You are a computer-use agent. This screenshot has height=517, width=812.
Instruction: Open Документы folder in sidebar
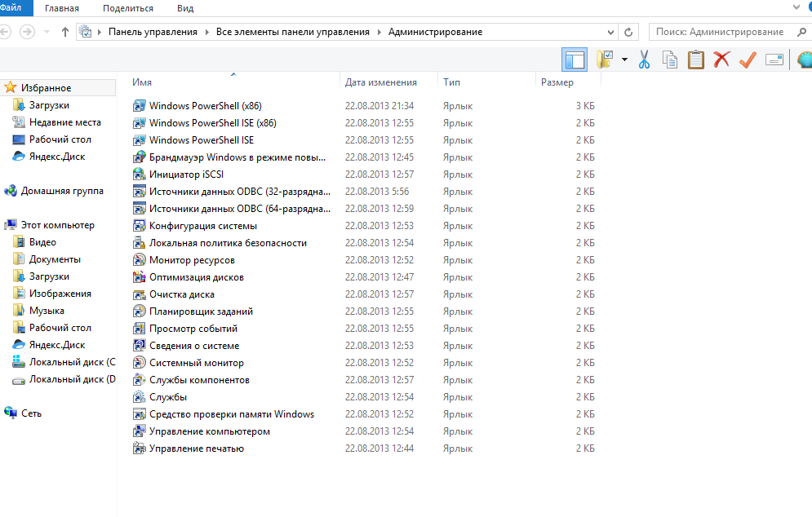[55, 259]
